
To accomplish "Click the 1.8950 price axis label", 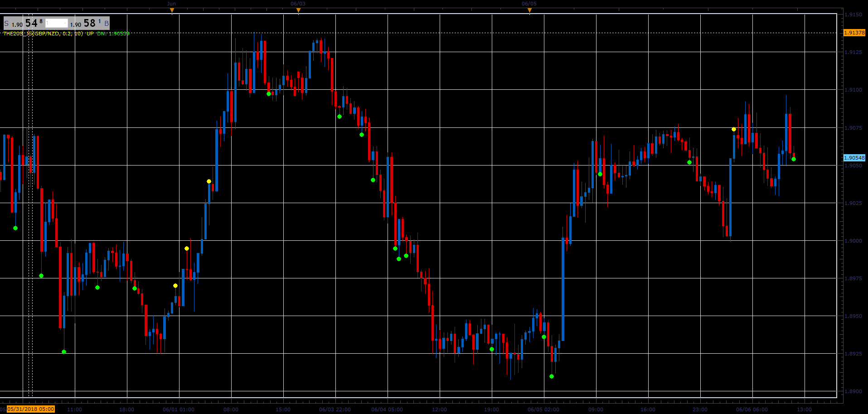I will (x=853, y=316).
